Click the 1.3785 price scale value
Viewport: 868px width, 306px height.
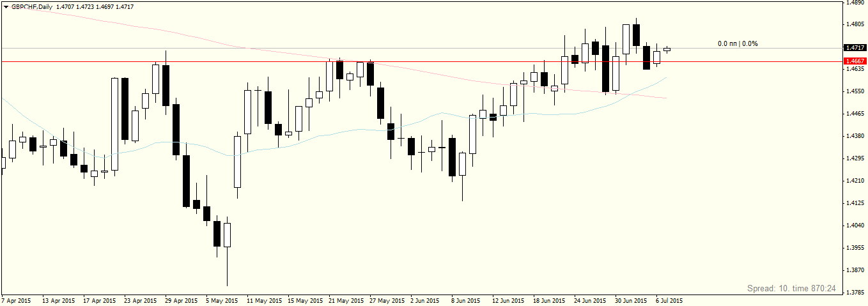click(x=856, y=293)
